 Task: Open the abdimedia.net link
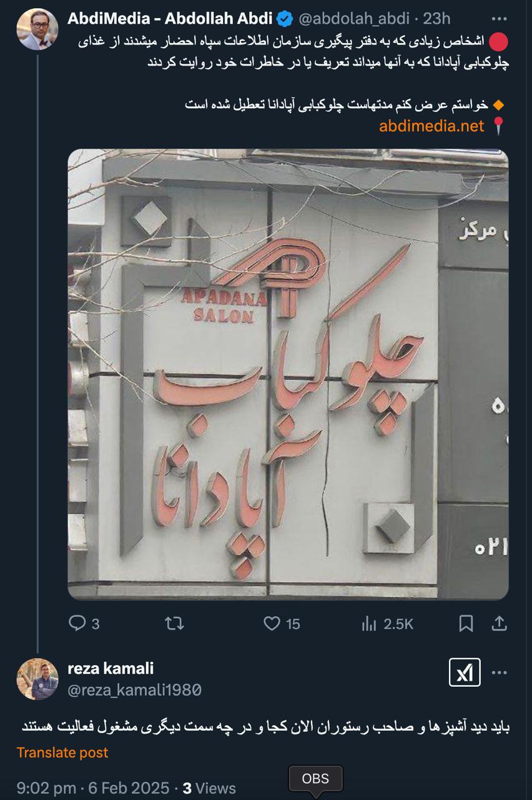(x=431, y=126)
